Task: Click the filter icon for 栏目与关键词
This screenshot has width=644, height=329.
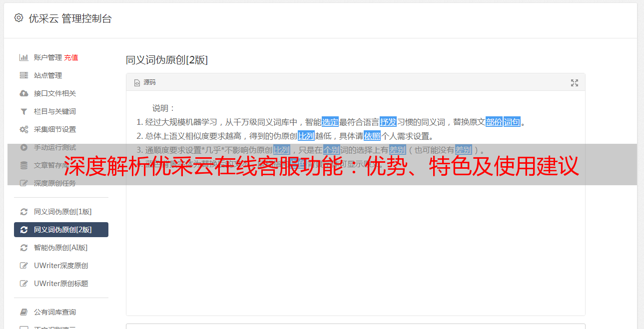Action: [23, 111]
